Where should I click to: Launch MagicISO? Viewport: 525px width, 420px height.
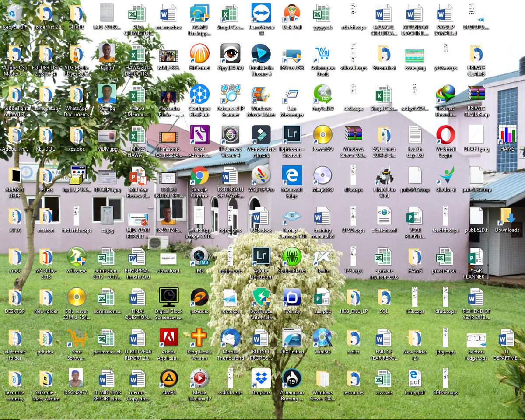(x=322, y=175)
